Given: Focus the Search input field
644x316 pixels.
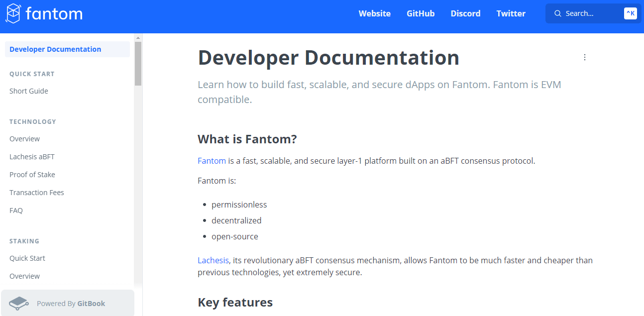Looking at the screenshot, I should [593, 13].
